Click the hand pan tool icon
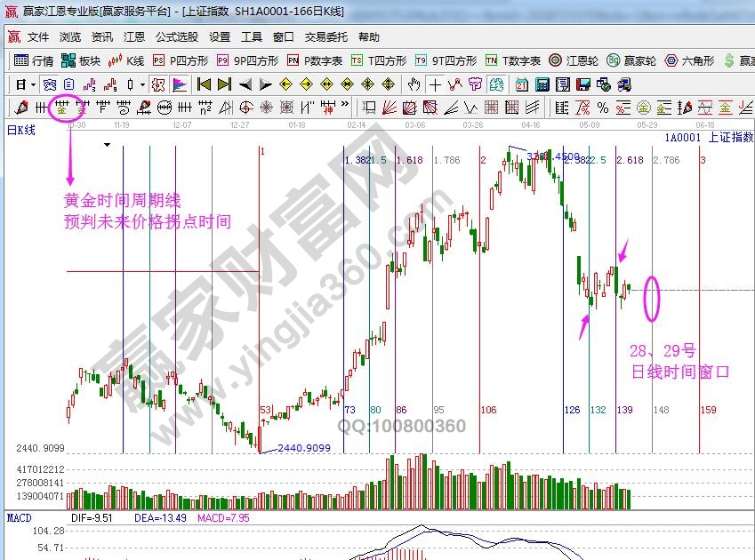This screenshot has width=755, height=560. click(414, 84)
